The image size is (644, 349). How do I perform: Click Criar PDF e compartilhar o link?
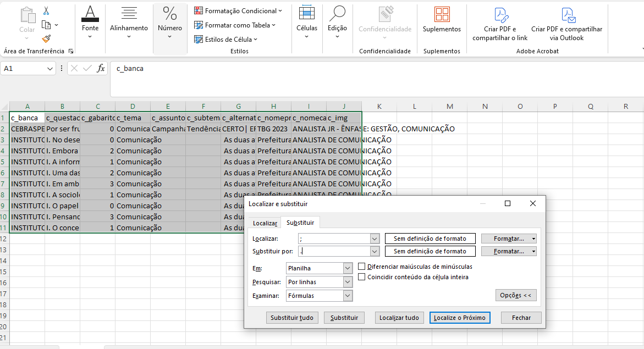500,24
